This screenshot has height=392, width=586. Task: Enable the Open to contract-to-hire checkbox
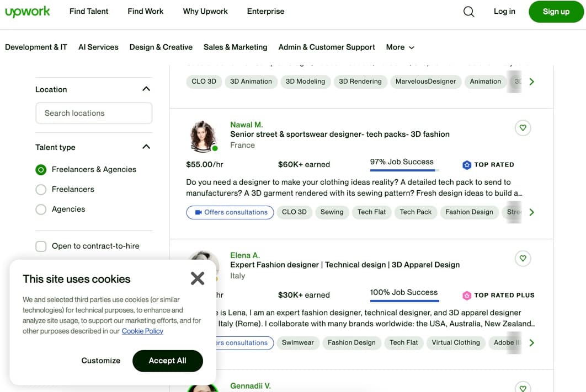pos(41,246)
